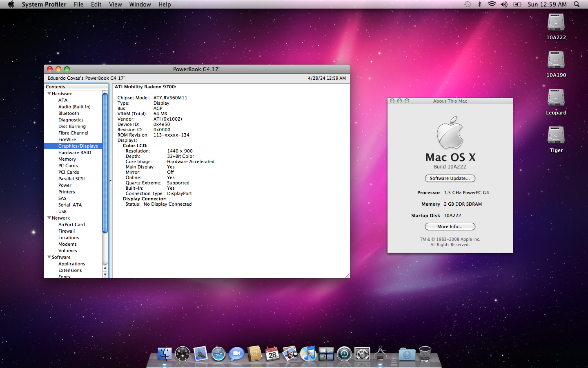Viewport: 588px width, 368px height.
Task: Collapse the Hardware section
Action: point(49,94)
